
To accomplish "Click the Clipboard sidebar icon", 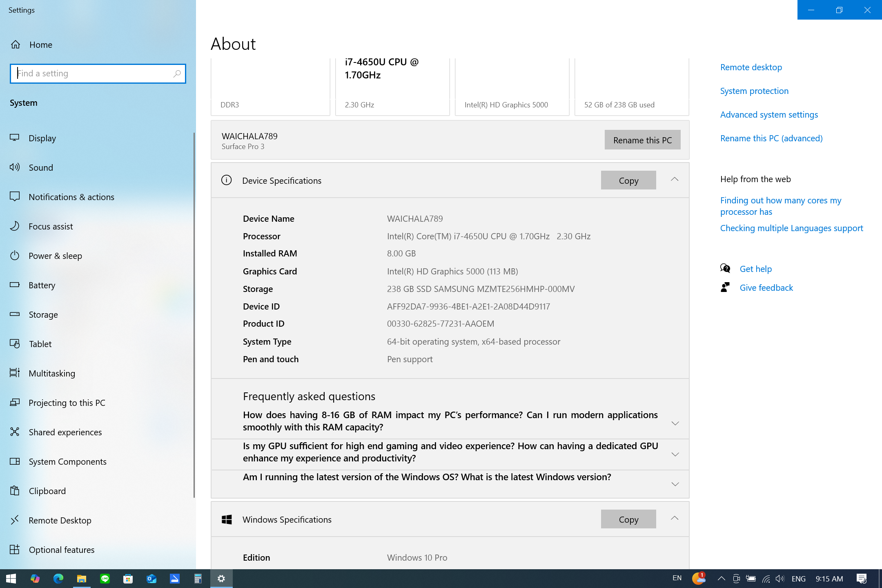I will (x=15, y=490).
